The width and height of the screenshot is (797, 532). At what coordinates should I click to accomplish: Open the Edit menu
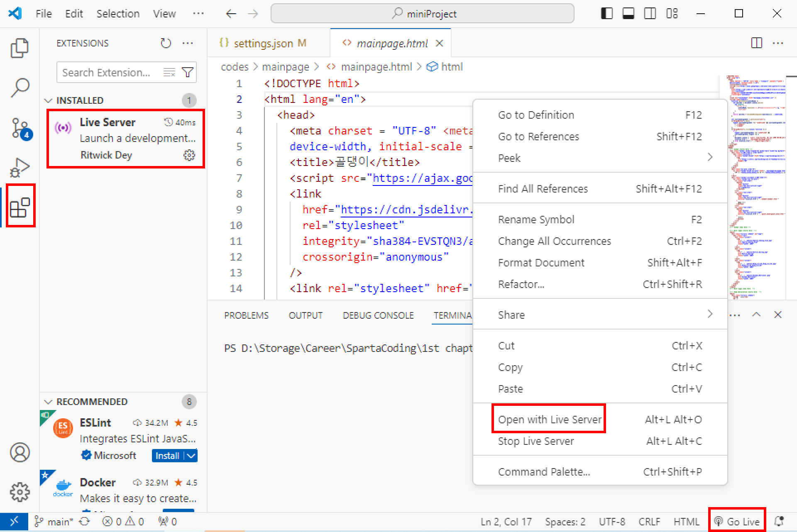tap(74, 14)
